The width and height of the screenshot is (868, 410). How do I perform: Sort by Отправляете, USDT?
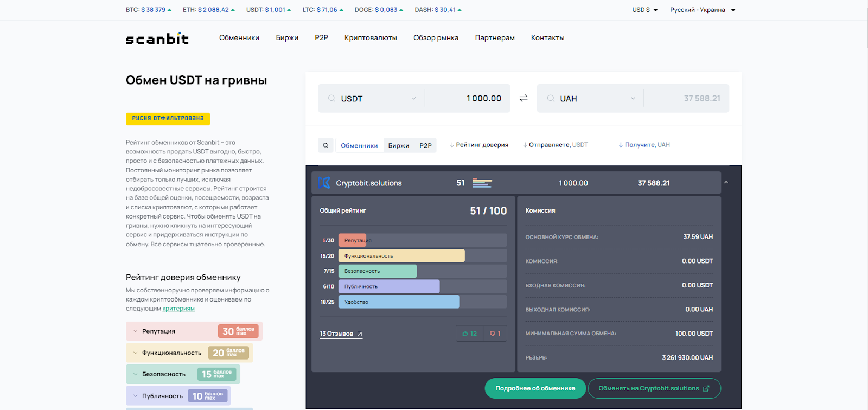click(555, 145)
